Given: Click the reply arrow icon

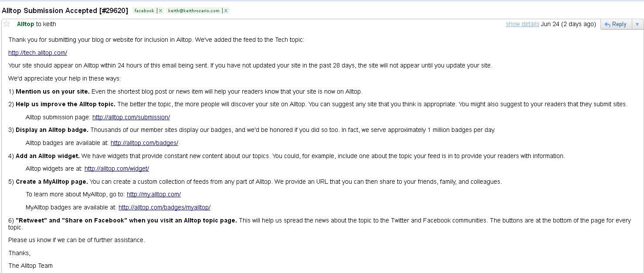Looking at the screenshot, I should click(x=607, y=24).
